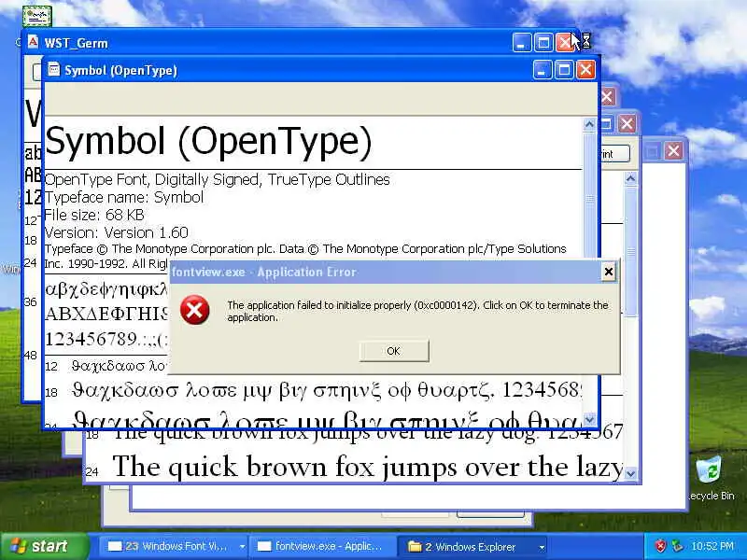Maximize the Symbol (OpenType) window

pyautogui.click(x=564, y=71)
